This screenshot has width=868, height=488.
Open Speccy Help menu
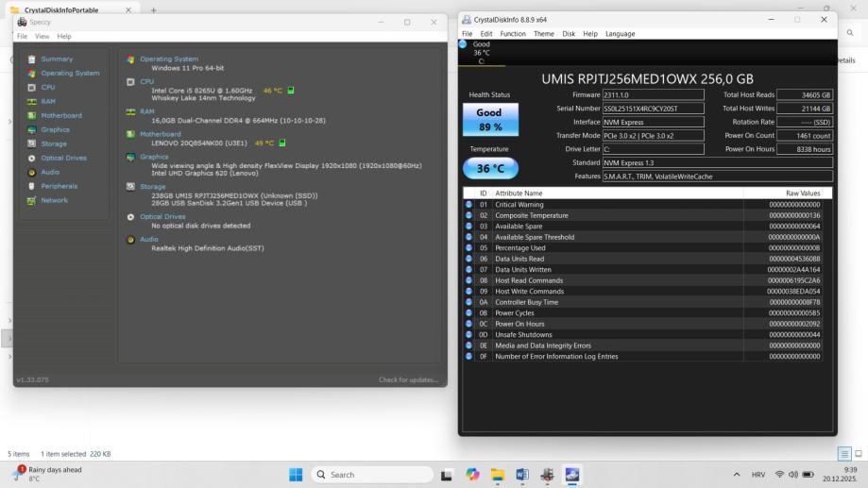tap(64, 36)
